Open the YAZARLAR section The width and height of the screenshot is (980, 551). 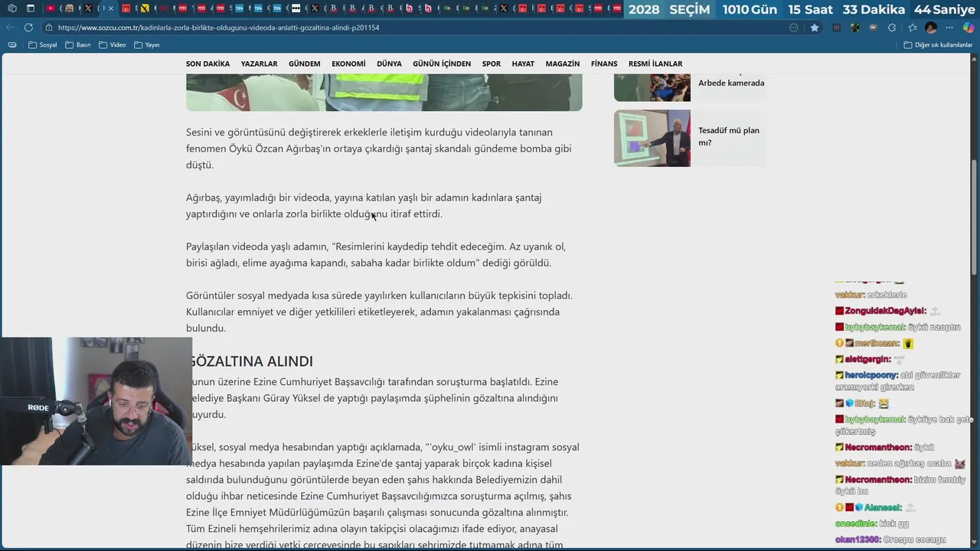[x=259, y=64]
